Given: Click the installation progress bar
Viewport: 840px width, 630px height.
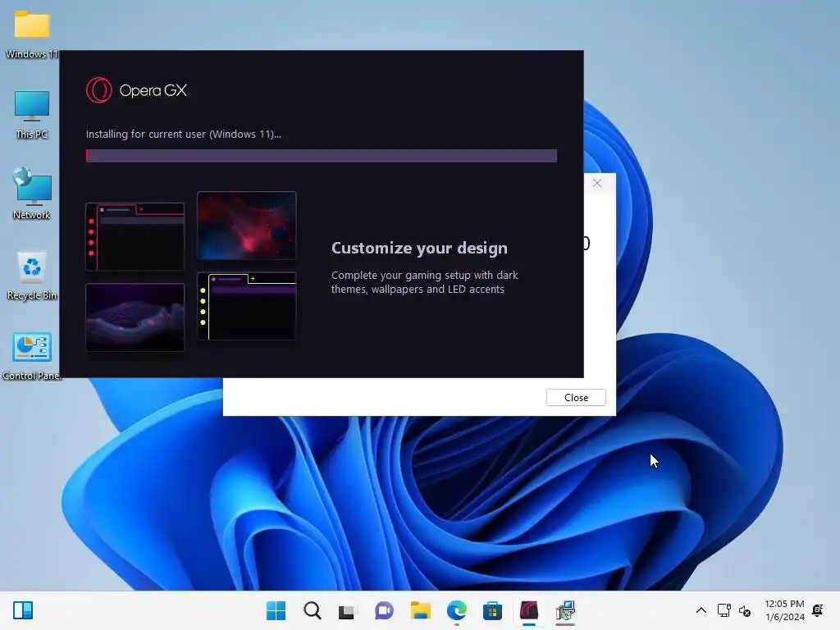Looking at the screenshot, I should 322,156.
